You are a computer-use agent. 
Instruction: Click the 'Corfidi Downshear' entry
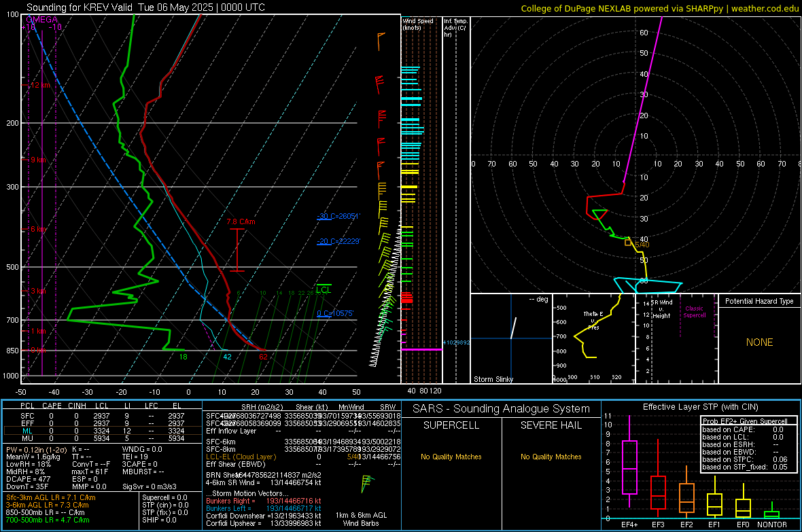pyautogui.click(x=264, y=516)
